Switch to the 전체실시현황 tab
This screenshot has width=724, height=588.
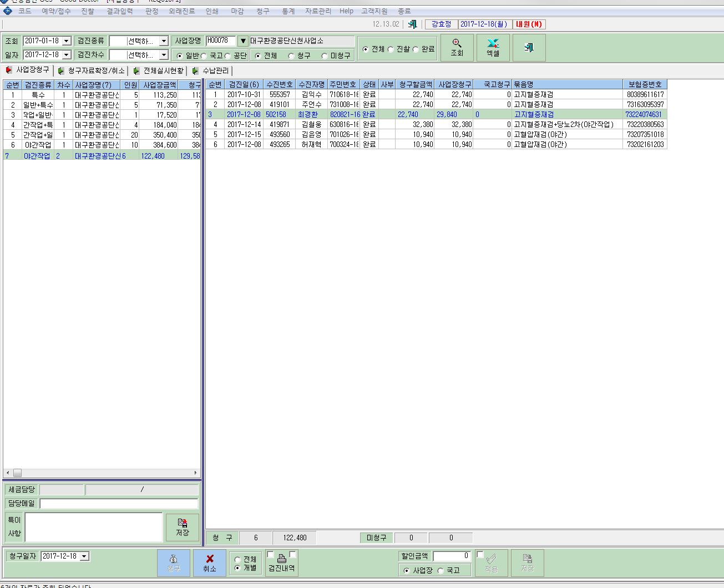[158, 71]
